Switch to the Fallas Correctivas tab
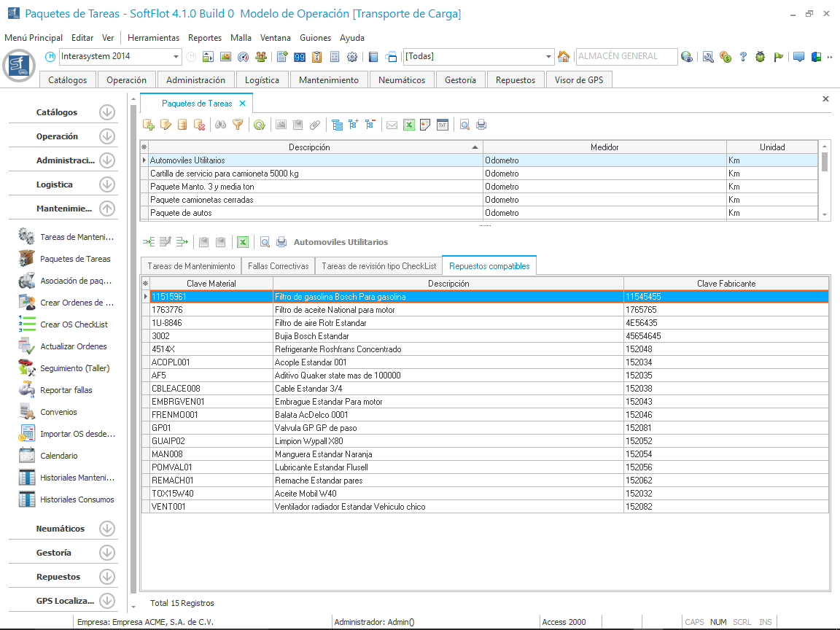840x630 pixels. (279, 266)
